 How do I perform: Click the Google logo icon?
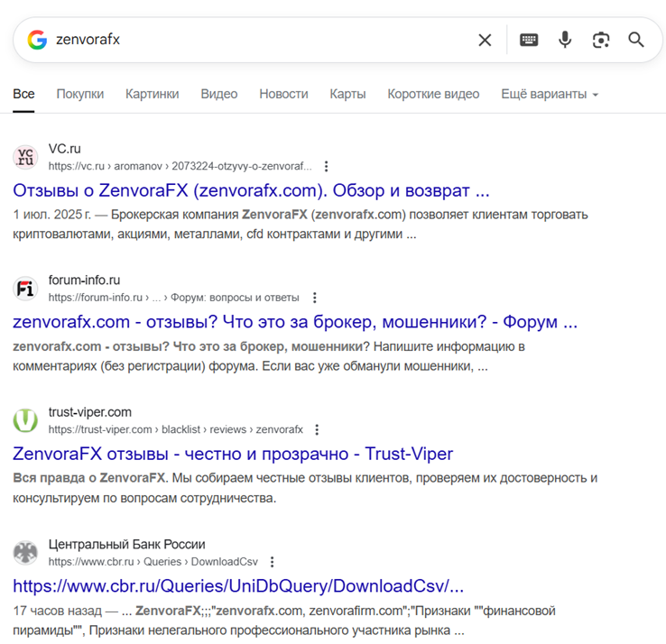coord(37,40)
